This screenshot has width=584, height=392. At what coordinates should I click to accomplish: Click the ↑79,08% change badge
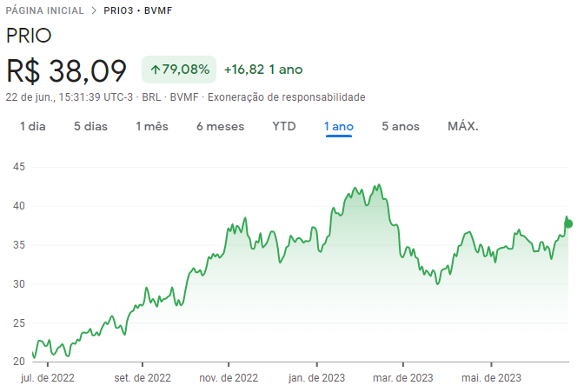[179, 70]
